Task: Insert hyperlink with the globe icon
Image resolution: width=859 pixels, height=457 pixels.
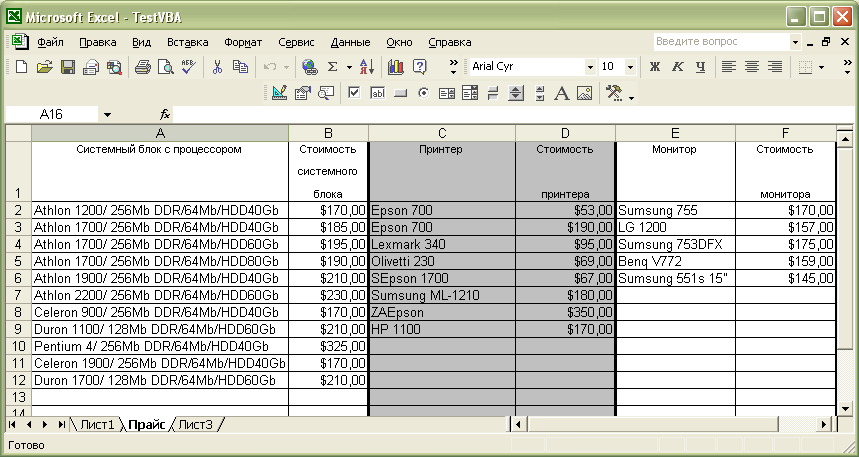Action: point(310,67)
